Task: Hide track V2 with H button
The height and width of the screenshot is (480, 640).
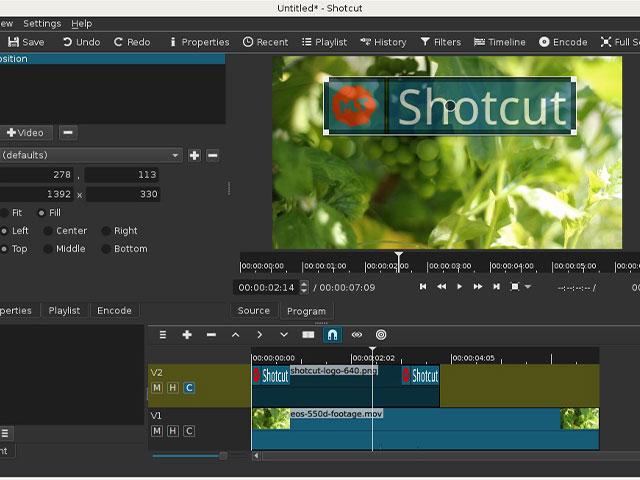Action: [173, 388]
